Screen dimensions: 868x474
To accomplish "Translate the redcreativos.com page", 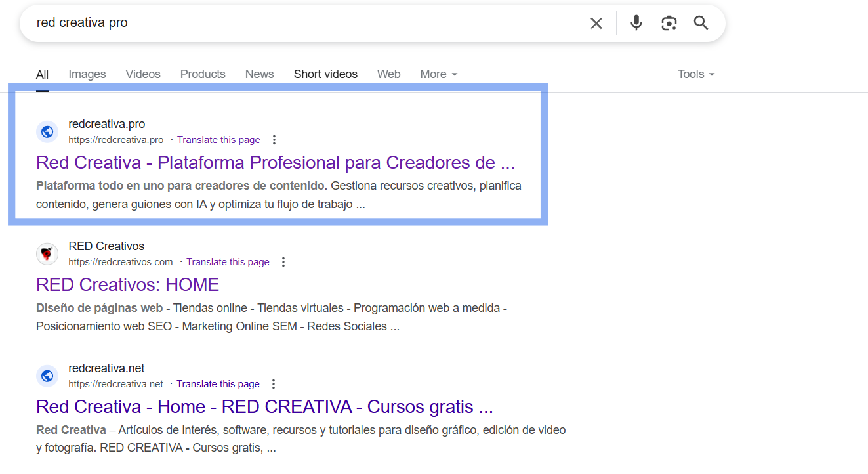I will click(x=228, y=262).
